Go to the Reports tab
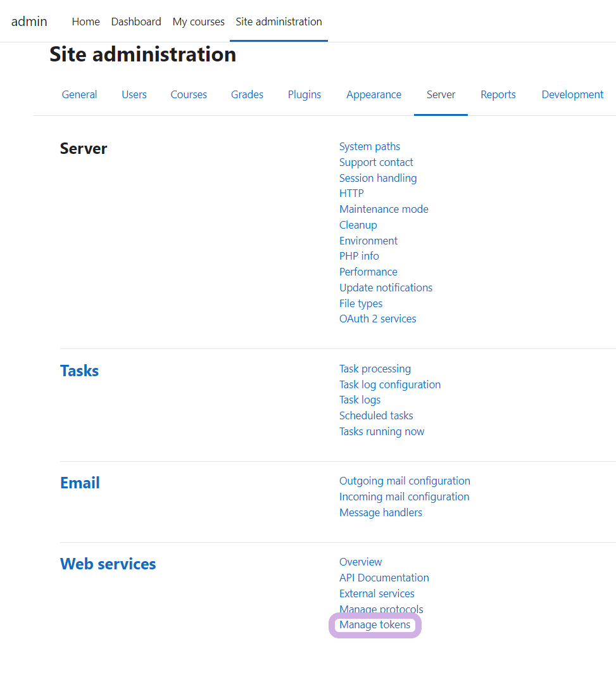 [x=498, y=94]
